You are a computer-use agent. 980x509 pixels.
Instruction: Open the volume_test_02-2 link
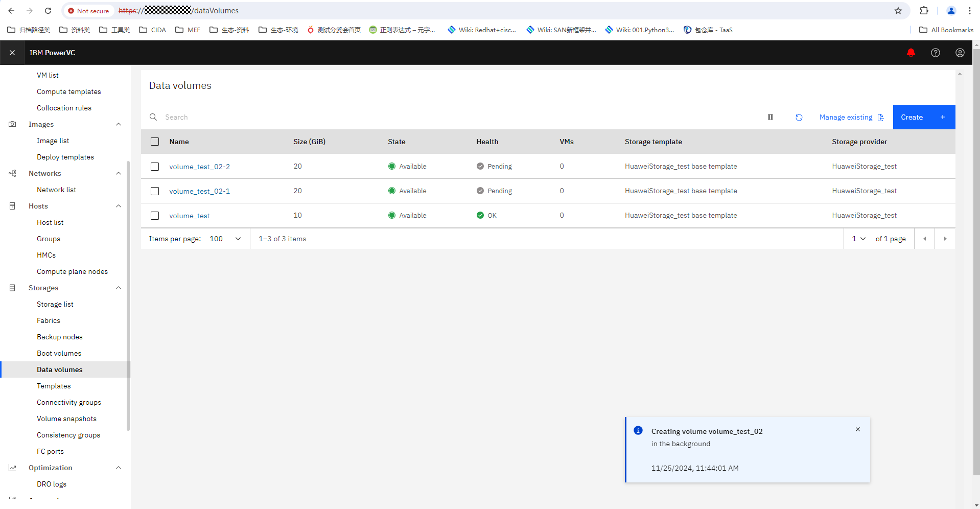pyautogui.click(x=200, y=167)
